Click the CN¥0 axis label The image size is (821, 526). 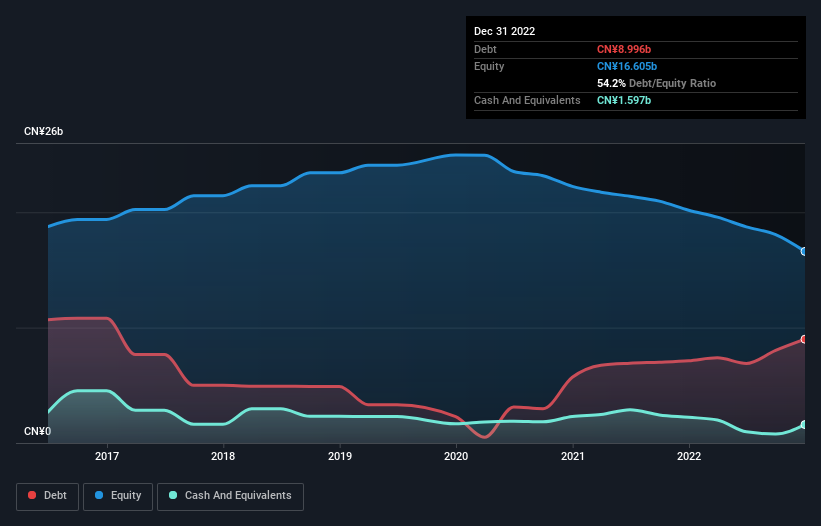[38, 431]
